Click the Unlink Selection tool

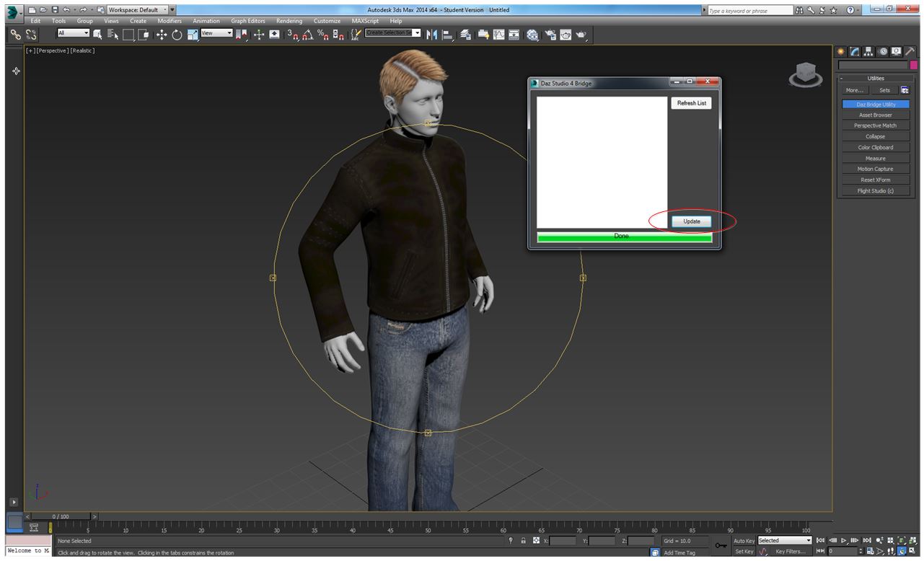(x=31, y=34)
